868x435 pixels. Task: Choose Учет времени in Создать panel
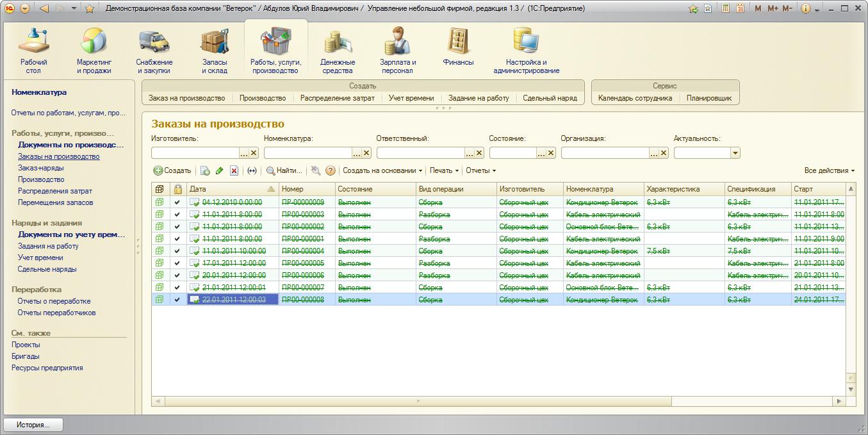click(411, 98)
